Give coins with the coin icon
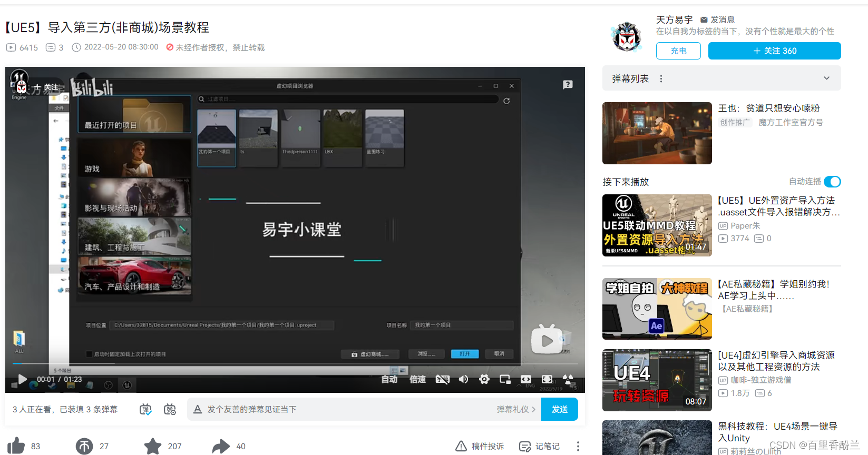The image size is (868, 455). tap(84, 446)
